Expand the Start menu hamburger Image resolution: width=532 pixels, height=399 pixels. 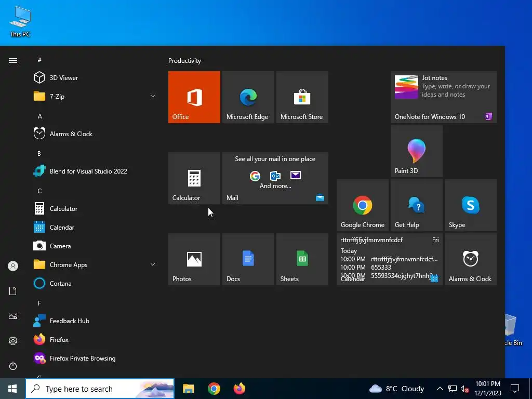[13, 61]
